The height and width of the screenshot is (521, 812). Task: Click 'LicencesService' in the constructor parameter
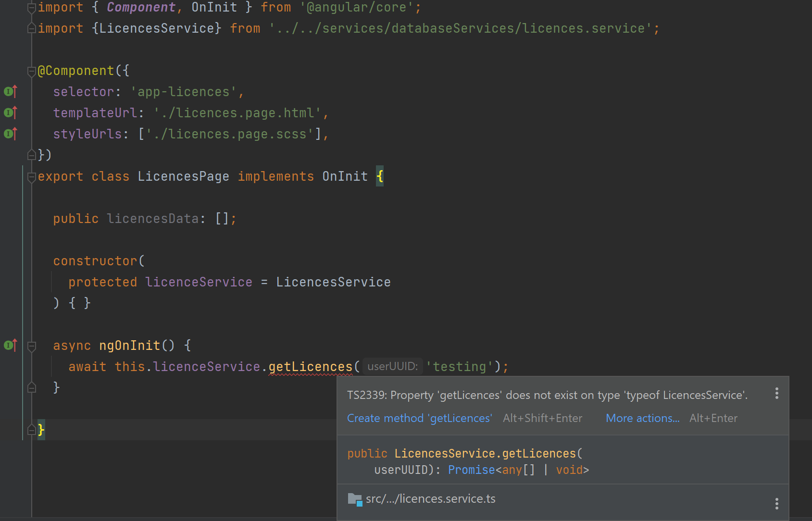(x=334, y=282)
